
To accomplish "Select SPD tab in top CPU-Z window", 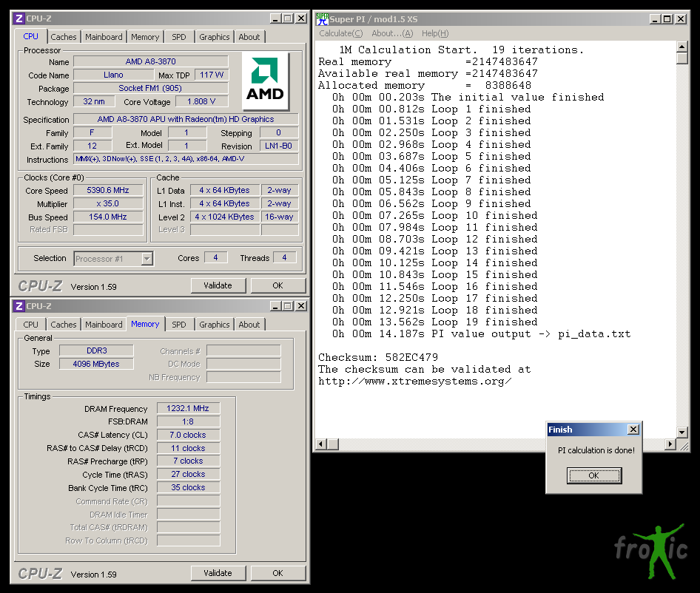I will (x=179, y=37).
